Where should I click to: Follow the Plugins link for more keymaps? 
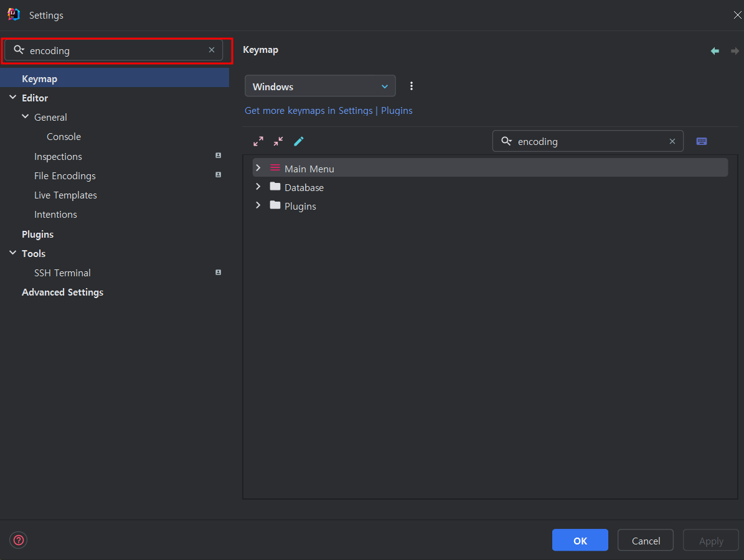[x=397, y=111]
